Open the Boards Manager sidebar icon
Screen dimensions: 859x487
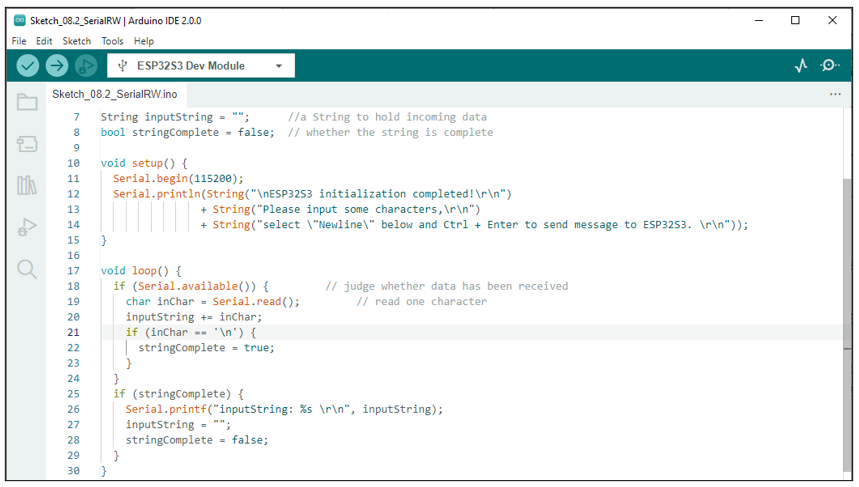27,144
